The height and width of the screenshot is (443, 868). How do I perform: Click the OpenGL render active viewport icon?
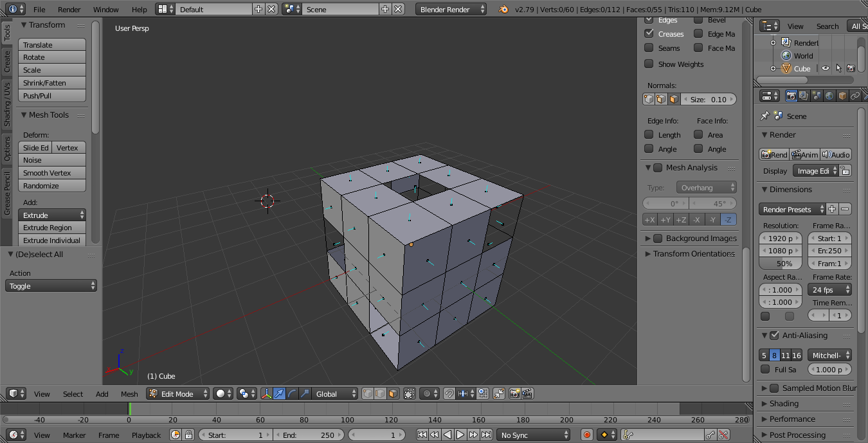click(x=515, y=393)
